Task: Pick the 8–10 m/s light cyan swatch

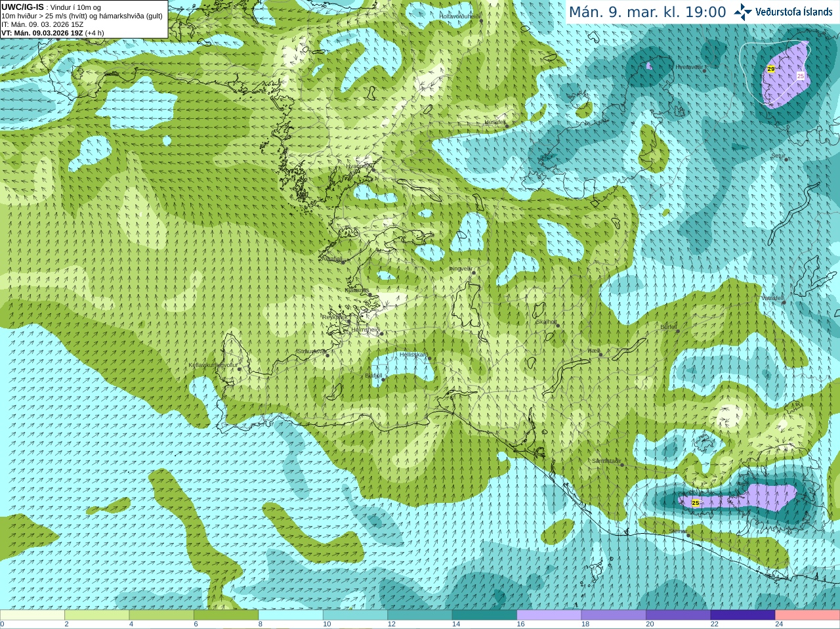Action: click(291, 615)
